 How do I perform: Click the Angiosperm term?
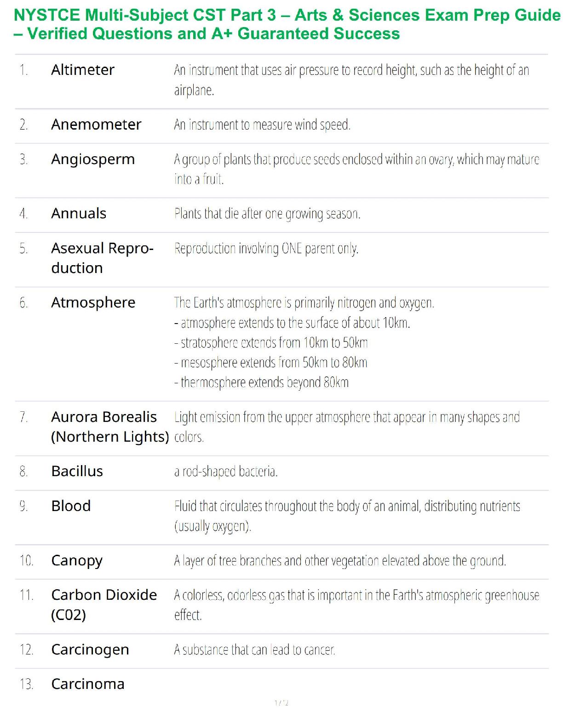point(93,159)
